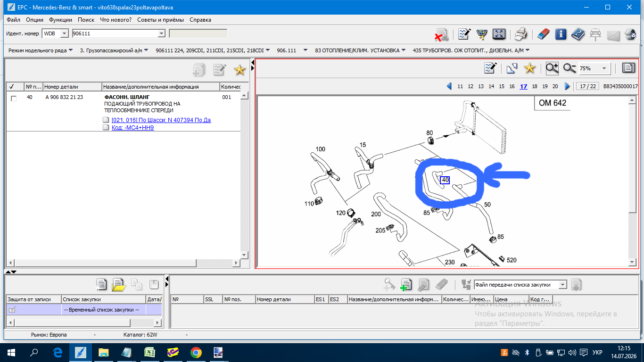Screen dimensions: 644x362
Task: Open the Файл передачи списка закупки dropdown
Action: click(562, 285)
